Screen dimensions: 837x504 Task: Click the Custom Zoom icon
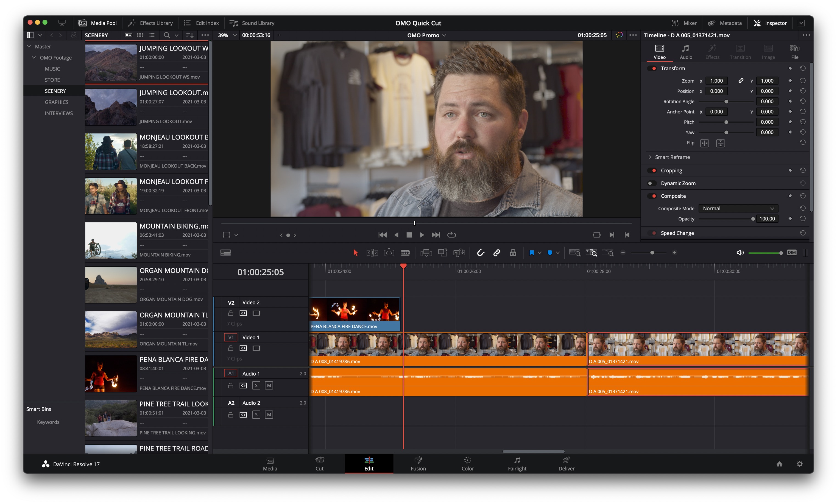[x=608, y=253]
